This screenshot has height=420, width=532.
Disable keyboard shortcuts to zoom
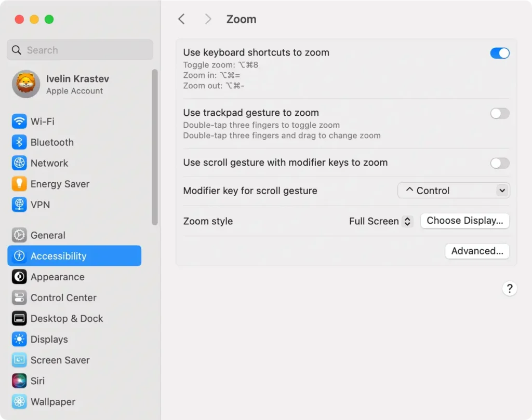click(x=499, y=53)
